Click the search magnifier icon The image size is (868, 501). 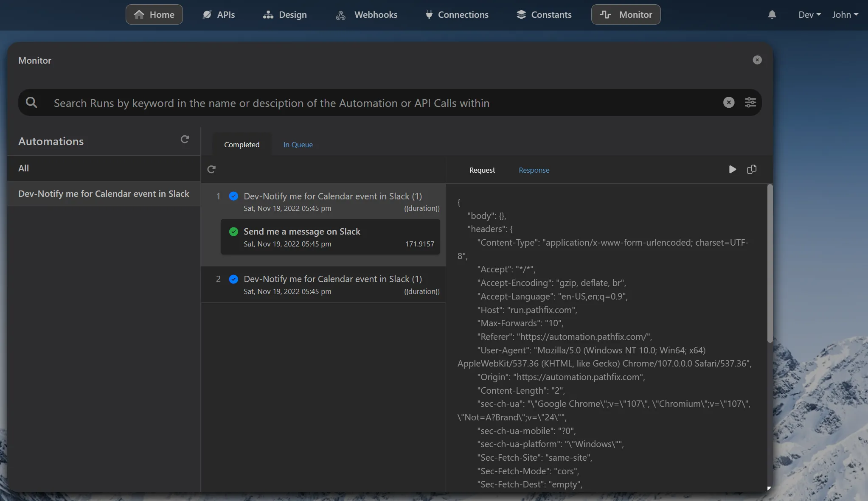pos(31,102)
